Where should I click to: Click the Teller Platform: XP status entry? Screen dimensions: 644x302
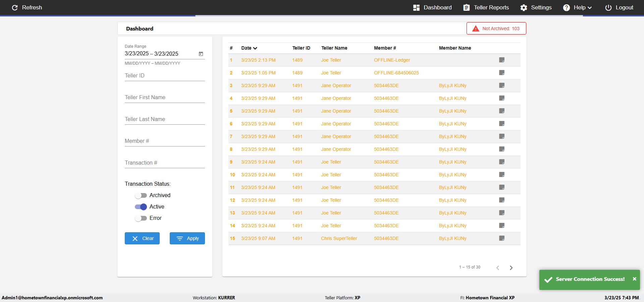tap(342, 298)
